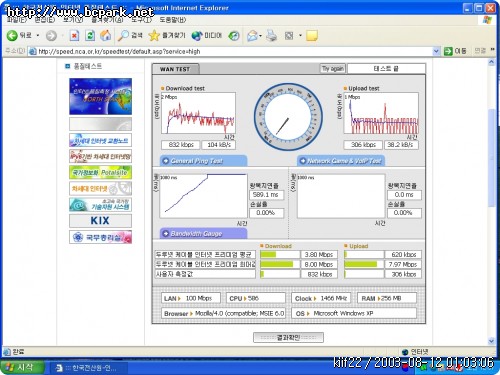Click the green Back arrow button
The width and height of the screenshot is (500, 375).
click(x=12, y=35)
